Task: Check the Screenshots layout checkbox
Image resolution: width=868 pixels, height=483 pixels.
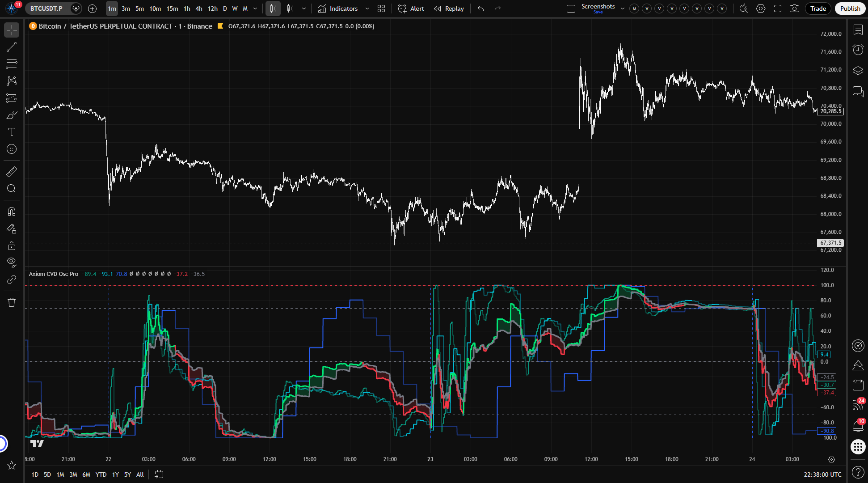Action: tap(571, 8)
